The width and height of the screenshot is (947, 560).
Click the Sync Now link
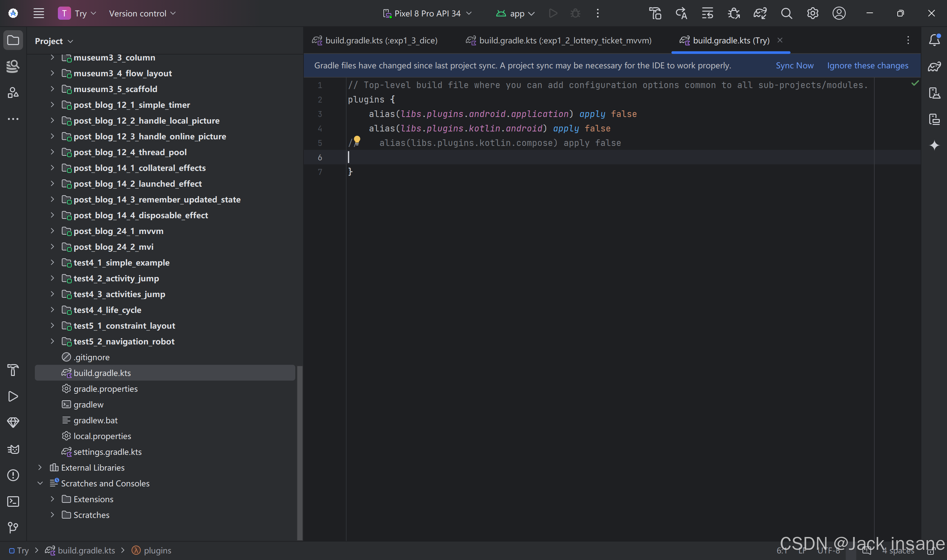click(794, 66)
